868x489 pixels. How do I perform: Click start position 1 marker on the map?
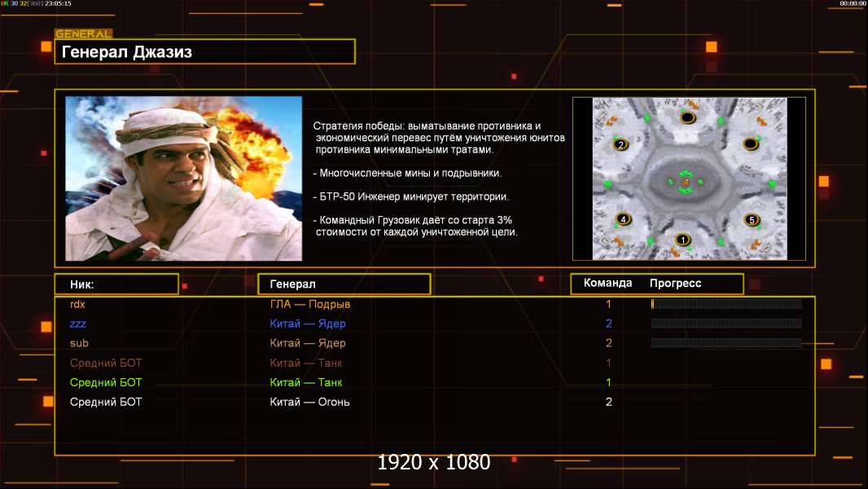coord(682,240)
